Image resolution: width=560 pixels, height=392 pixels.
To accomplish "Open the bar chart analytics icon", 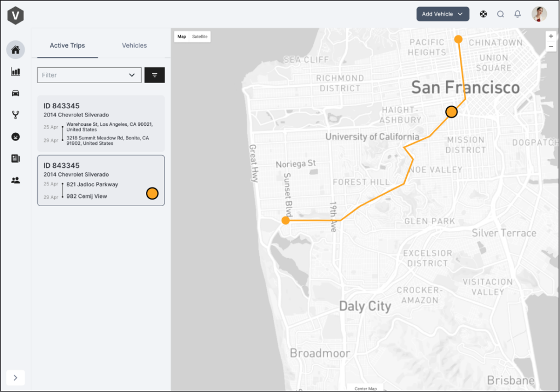I will tap(15, 72).
